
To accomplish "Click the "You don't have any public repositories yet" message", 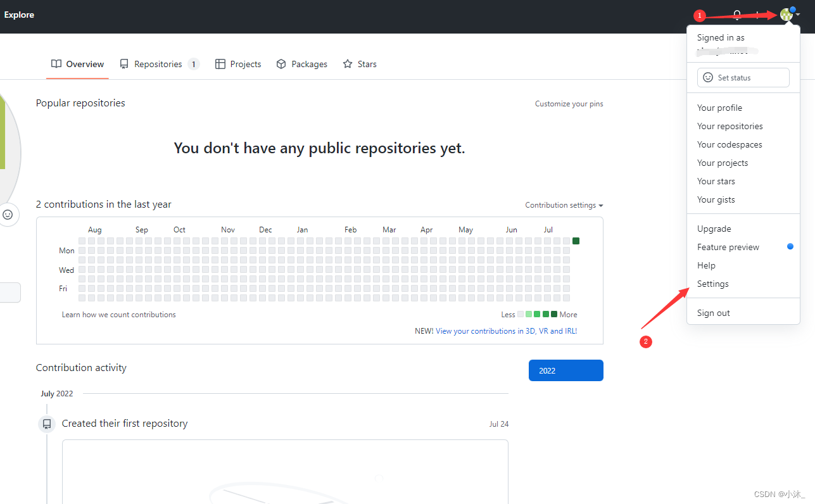I will click(320, 148).
